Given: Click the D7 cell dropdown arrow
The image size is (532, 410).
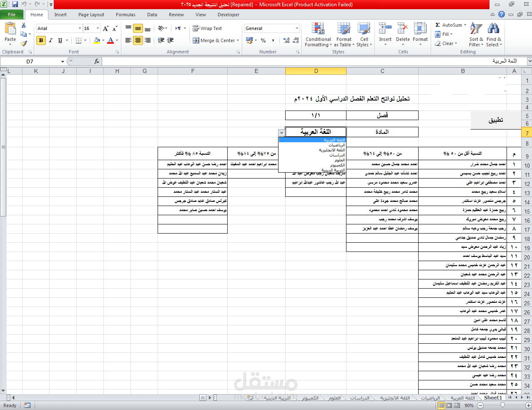Looking at the screenshot, I should [x=281, y=133].
